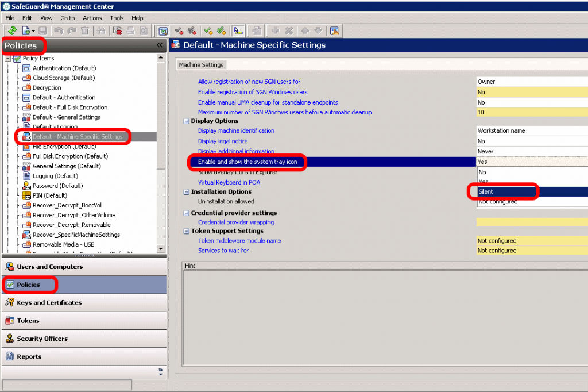Save changes using the disk icon
Viewport: 588px width, 392px height.
[42, 30]
